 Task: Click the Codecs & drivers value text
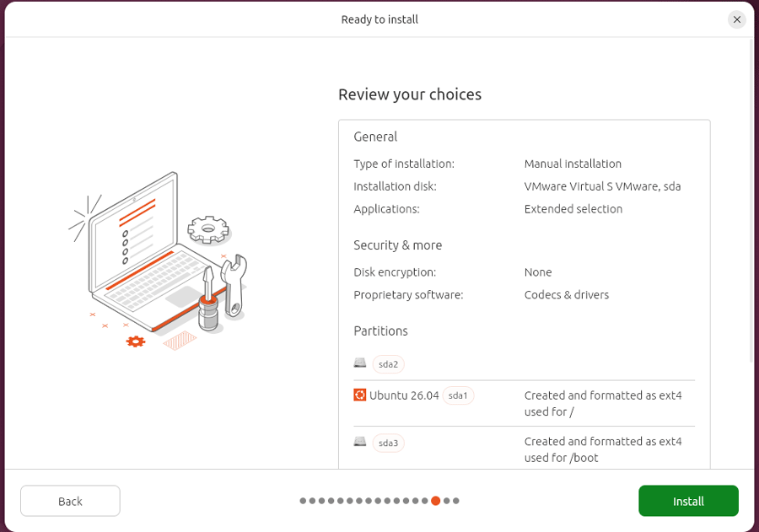(567, 295)
